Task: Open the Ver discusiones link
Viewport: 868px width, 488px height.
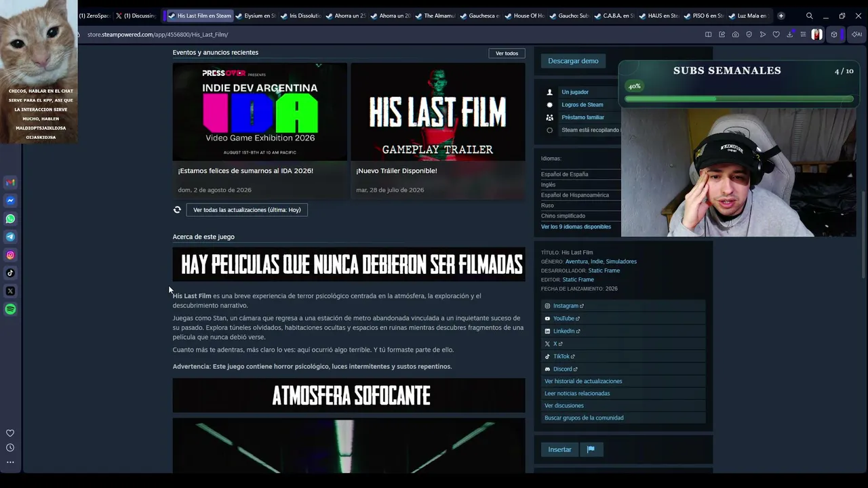Action: pos(564,405)
